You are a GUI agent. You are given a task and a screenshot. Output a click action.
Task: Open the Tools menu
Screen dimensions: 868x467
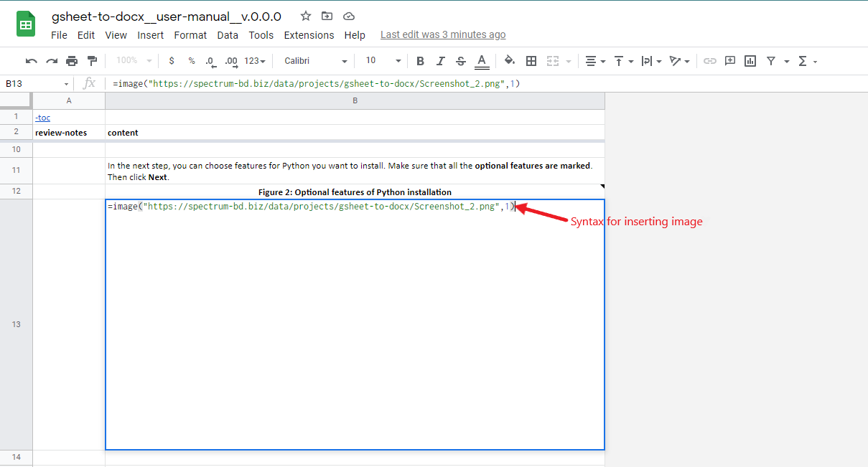coord(261,35)
